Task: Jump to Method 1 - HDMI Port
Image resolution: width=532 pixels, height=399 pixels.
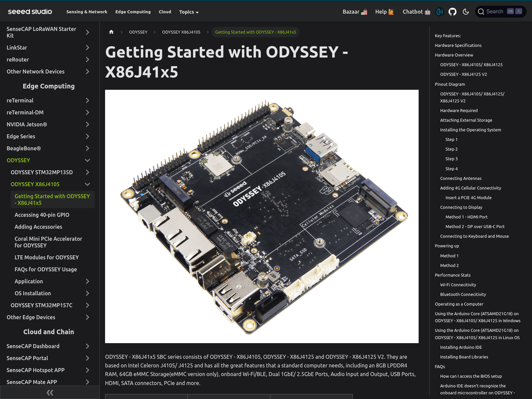Action: coord(466,217)
